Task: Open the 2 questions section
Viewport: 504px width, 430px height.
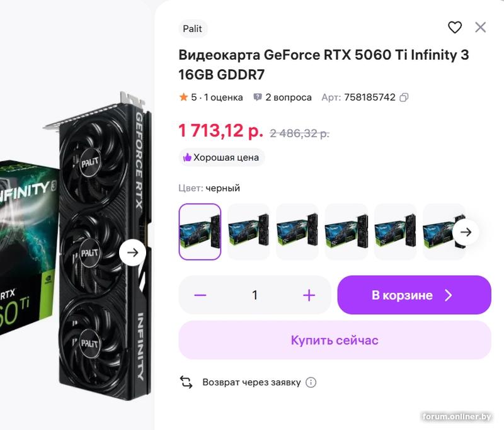Action: point(282,98)
